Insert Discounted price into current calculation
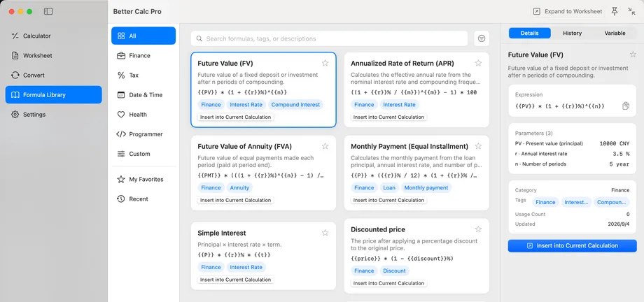644x302 pixels. 389,283
